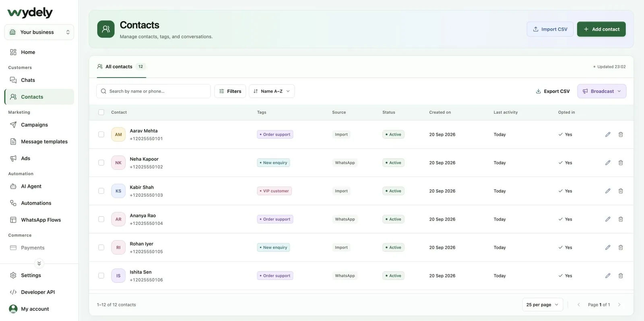
Task: Delete Neha Kapoor using trash icon
Action: 621,163
